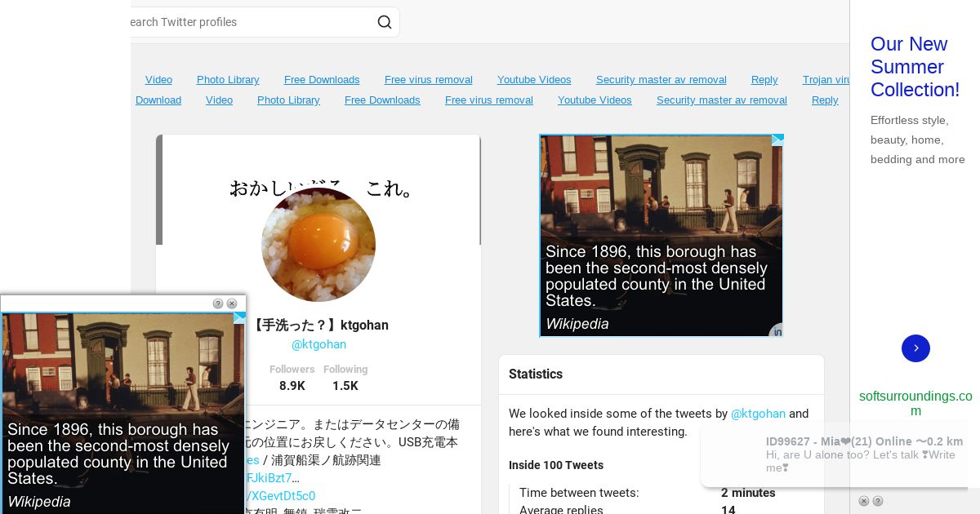Open first-row Free Downloads link
The width and height of the screenshot is (980, 514).
(322, 80)
